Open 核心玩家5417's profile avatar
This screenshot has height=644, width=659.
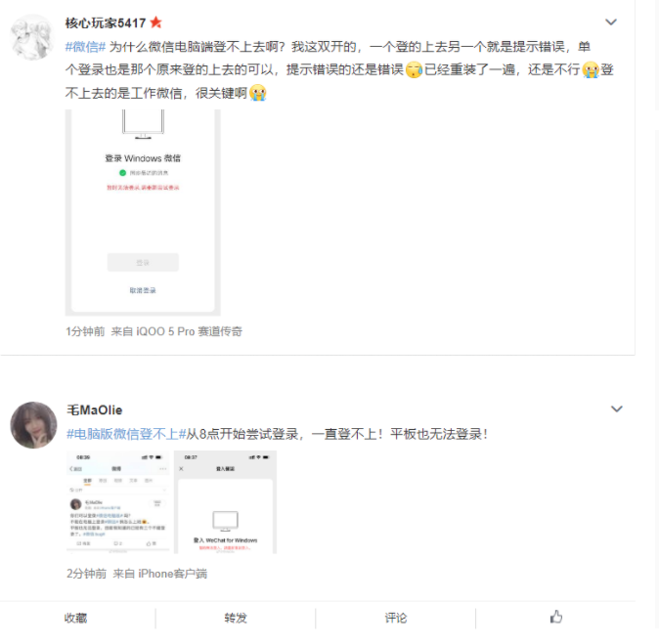click(32, 37)
